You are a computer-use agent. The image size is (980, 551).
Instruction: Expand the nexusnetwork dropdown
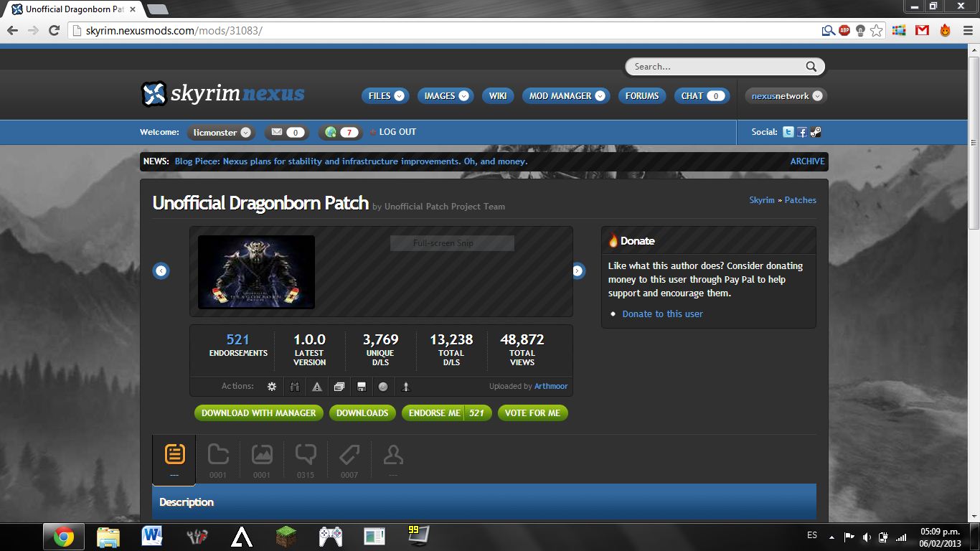click(785, 95)
